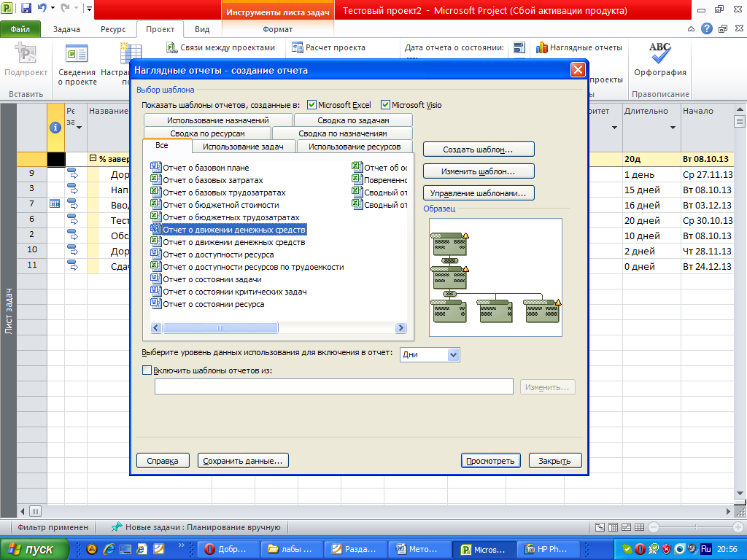Click Управление шаблонами button
The height and width of the screenshot is (560, 747).
click(479, 193)
